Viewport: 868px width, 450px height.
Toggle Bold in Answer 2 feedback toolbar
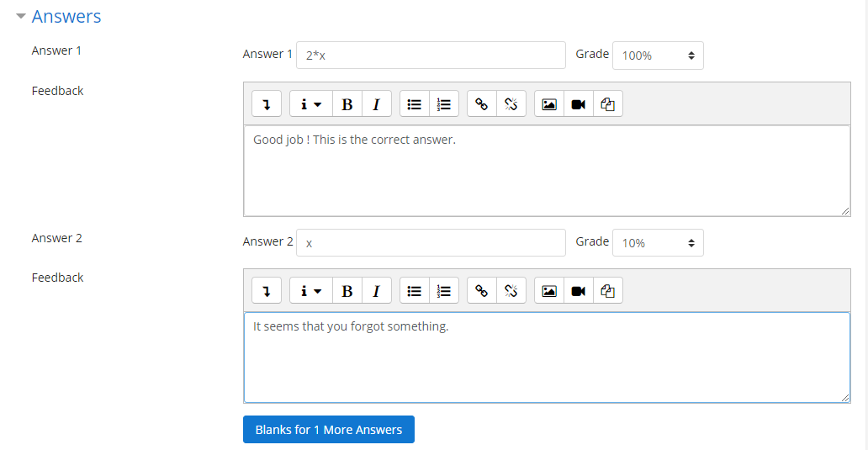pos(347,291)
